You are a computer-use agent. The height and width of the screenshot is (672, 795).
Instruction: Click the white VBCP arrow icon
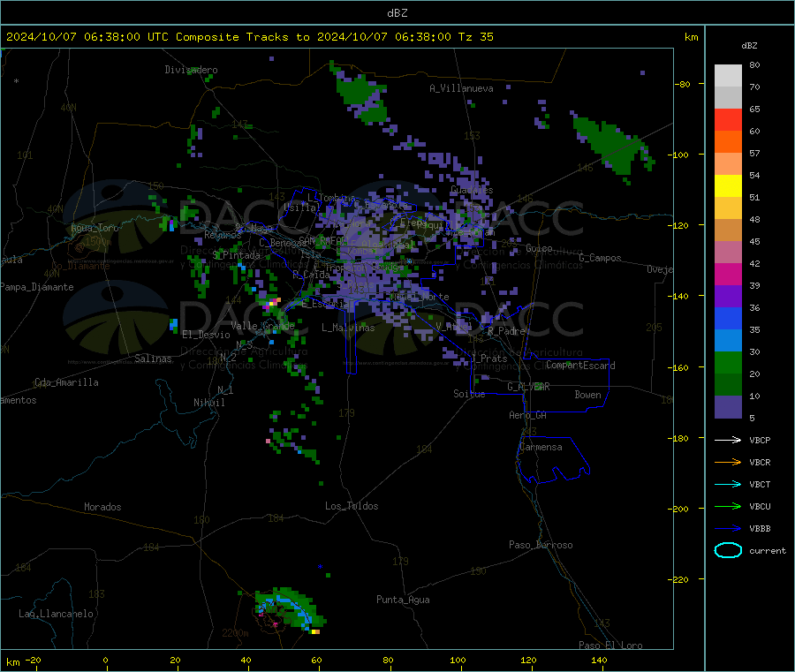[x=728, y=440]
